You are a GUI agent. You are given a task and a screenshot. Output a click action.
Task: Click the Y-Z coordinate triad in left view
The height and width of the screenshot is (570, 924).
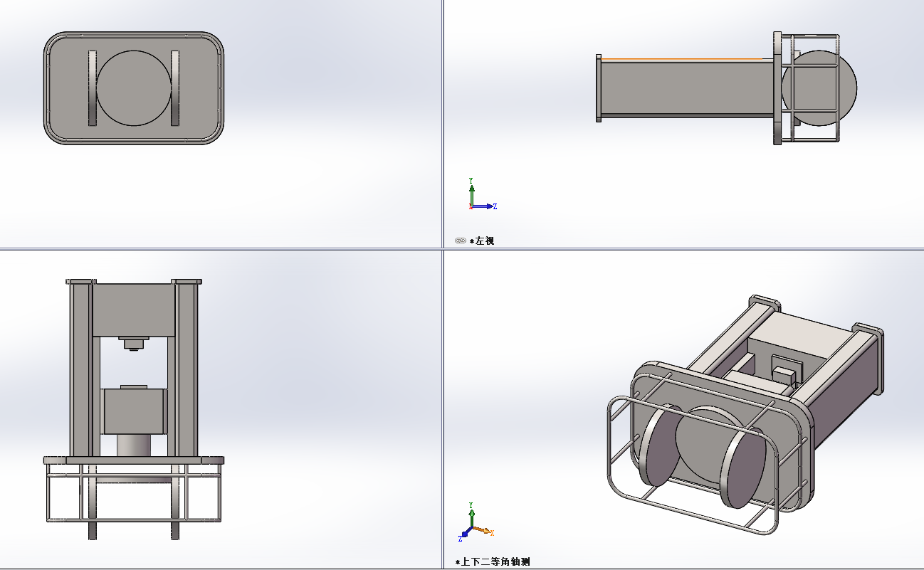tap(482, 194)
